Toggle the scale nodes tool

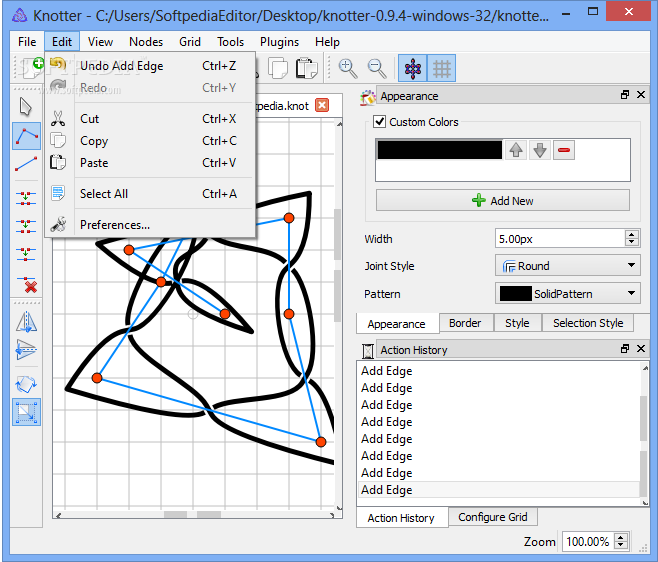coord(26,412)
